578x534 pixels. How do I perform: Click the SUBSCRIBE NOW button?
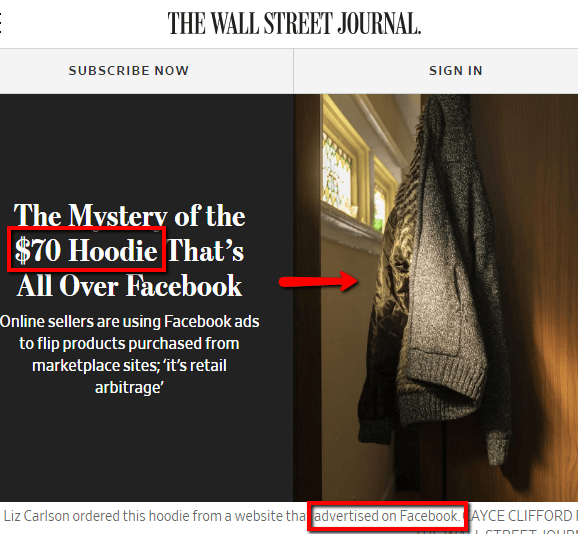coord(129,71)
